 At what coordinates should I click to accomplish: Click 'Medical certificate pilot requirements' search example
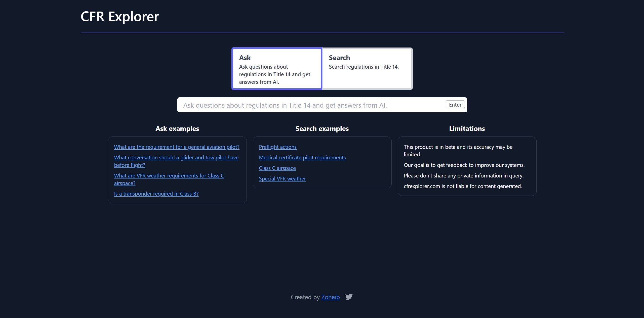coord(302,157)
